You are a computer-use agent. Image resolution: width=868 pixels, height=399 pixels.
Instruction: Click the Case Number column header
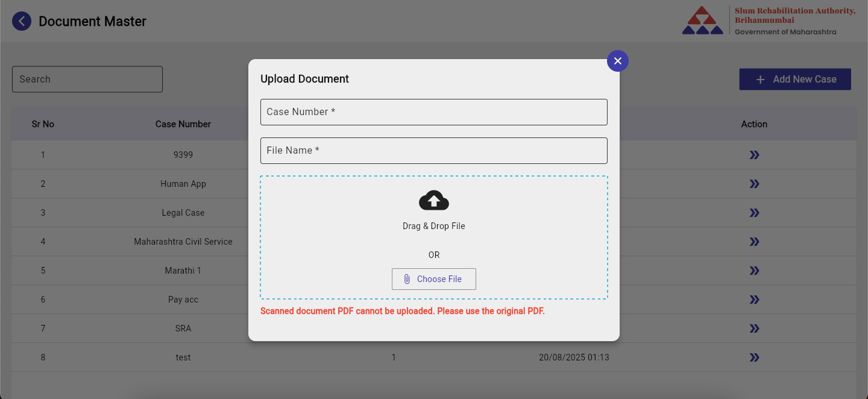point(183,124)
